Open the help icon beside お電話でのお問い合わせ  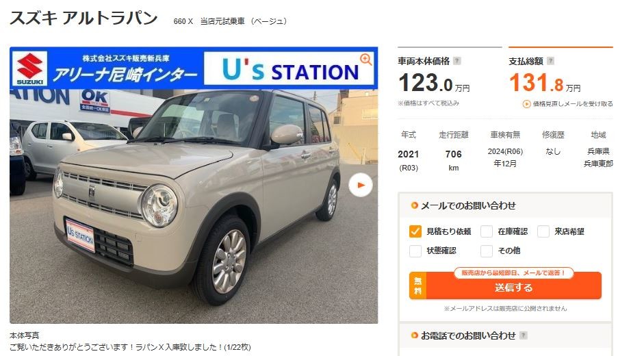click(x=524, y=335)
